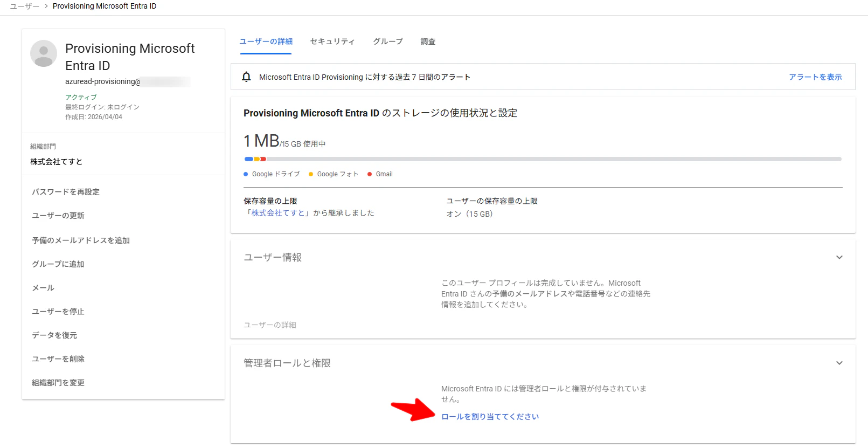Expand the ユーザー情報 section chevron
This screenshot has height=448, width=868.
pyautogui.click(x=839, y=257)
